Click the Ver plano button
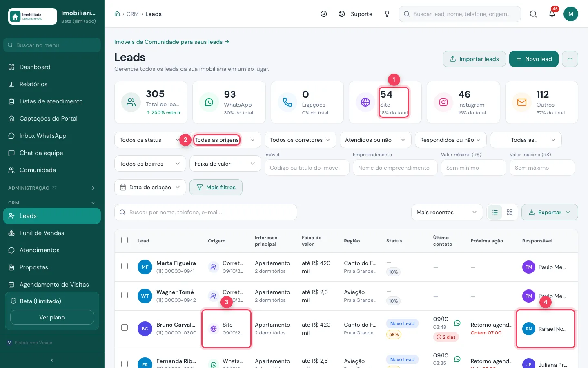Image resolution: width=588 pixels, height=368 pixels. tap(52, 317)
